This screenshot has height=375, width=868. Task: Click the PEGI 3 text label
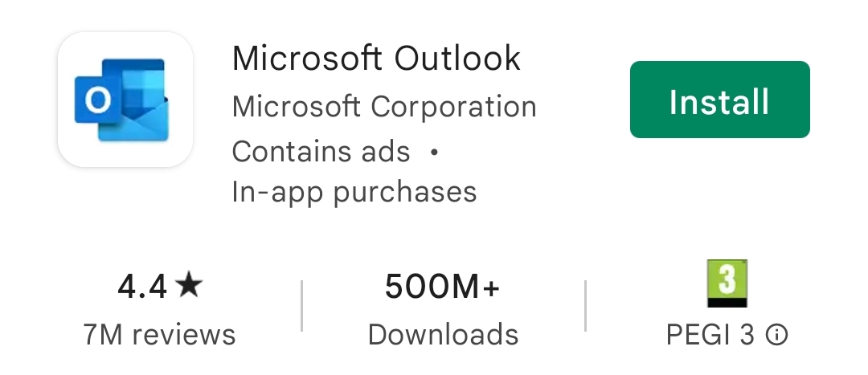point(710,335)
